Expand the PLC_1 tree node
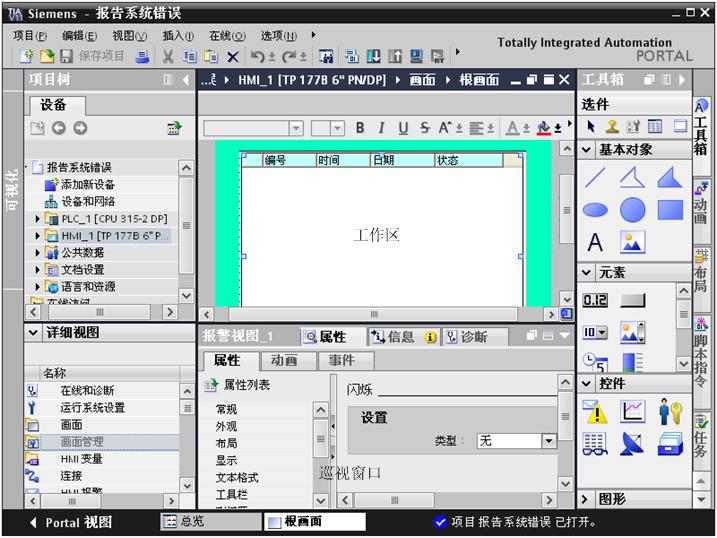Screen dimensions: 717x538 pyautogui.click(x=37, y=219)
